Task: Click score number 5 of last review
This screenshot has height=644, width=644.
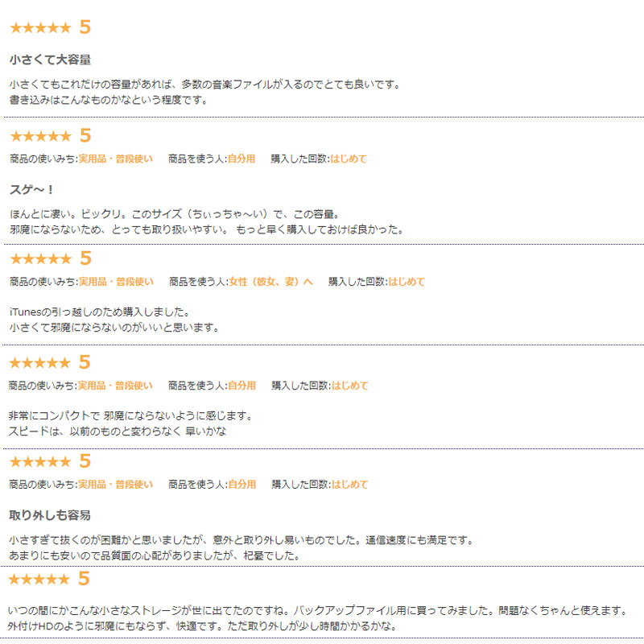Action: (84, 578)
